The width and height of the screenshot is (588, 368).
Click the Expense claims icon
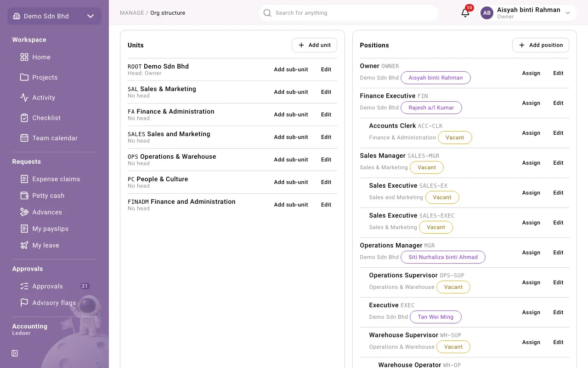[24, 179]
